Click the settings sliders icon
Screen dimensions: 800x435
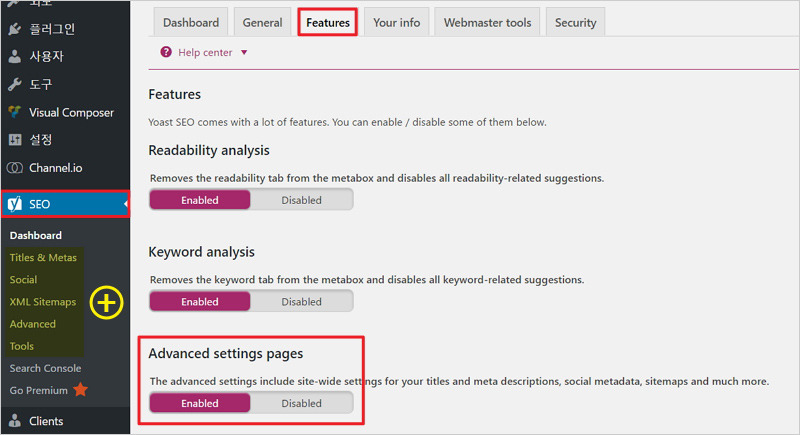(15, 140)
